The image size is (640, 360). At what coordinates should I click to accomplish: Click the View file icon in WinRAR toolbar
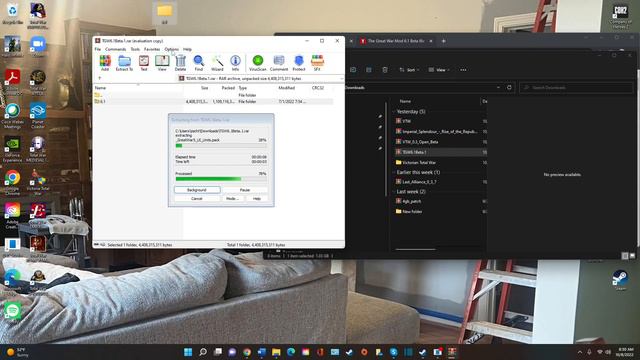point(162,63)
